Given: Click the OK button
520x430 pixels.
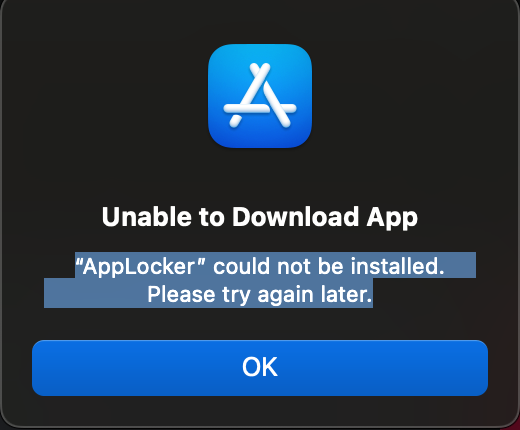Looking at the screenshot, I should click(x=260, y=368).
